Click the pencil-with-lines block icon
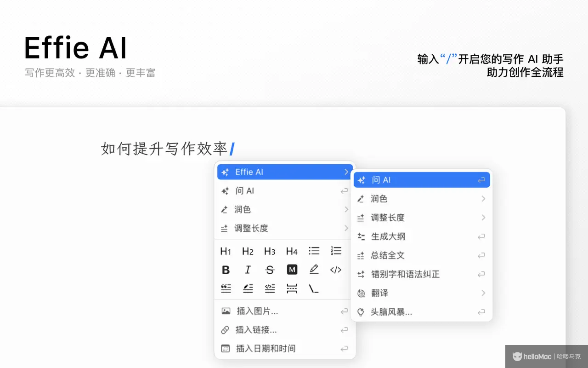588x368 pixels. click(248, 288)
